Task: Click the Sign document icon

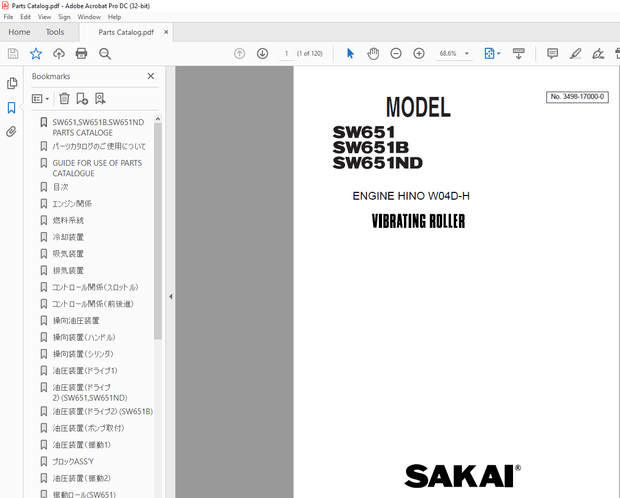Action: (x=598, y=53)
